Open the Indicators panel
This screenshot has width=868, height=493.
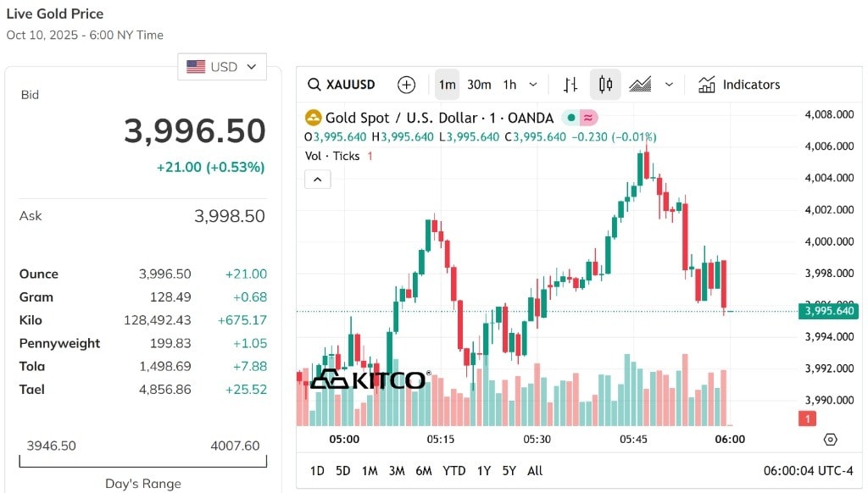pyautogui.click(x=739, y=85)
